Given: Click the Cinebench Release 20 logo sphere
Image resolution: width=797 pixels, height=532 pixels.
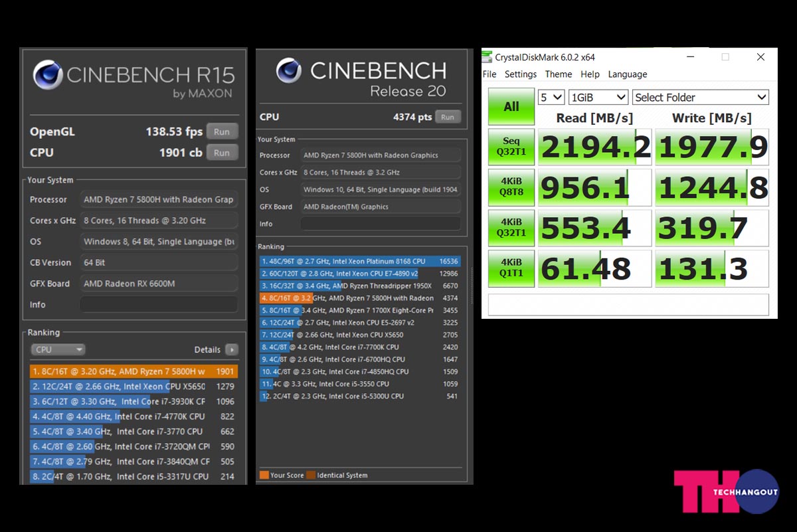Looking at the screenshot, I should [x=289, y=70].
